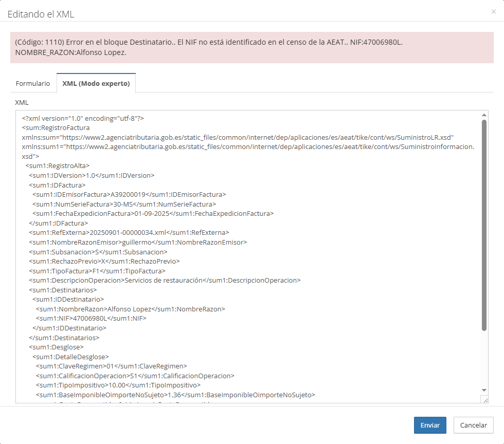
Task: Click the NombreRazon Alfonso Lopez line
Action: (x=131, y=309)
